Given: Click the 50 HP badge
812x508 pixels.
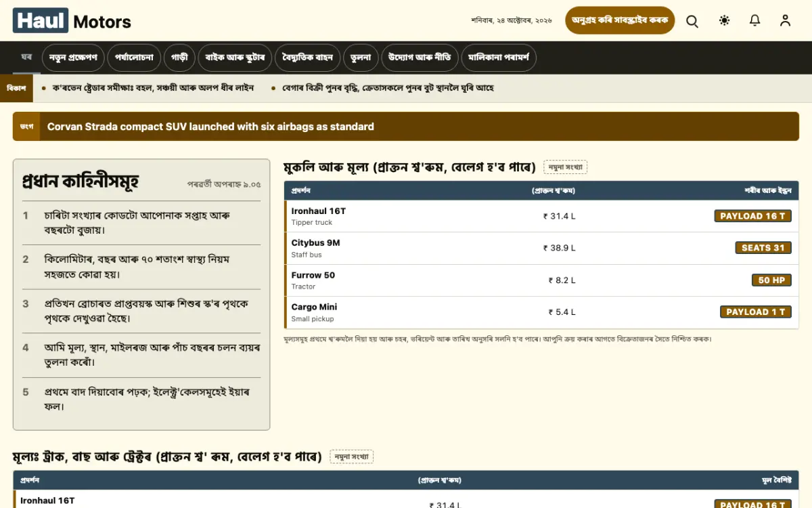Looking at the screenshot, I should [771, 280].
